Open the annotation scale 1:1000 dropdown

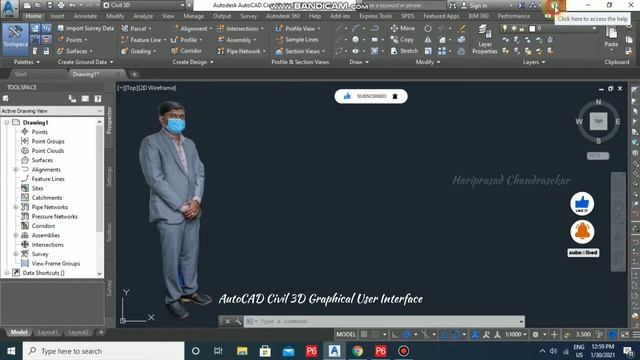[x=515, y=334]
